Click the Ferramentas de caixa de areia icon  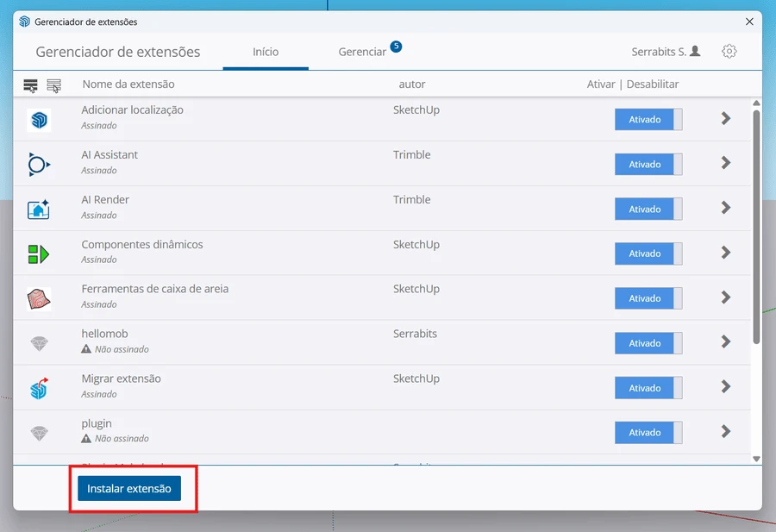click(39, 299)
